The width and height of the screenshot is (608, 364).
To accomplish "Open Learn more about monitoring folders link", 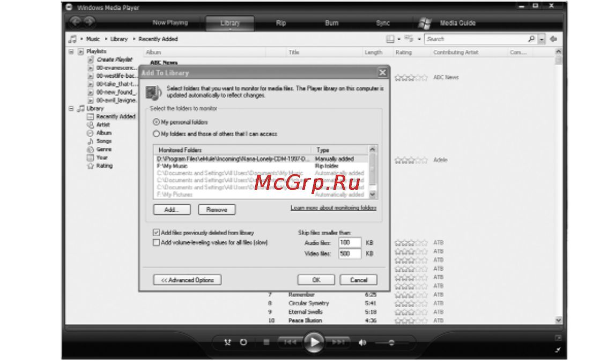I will click(333, 208).
